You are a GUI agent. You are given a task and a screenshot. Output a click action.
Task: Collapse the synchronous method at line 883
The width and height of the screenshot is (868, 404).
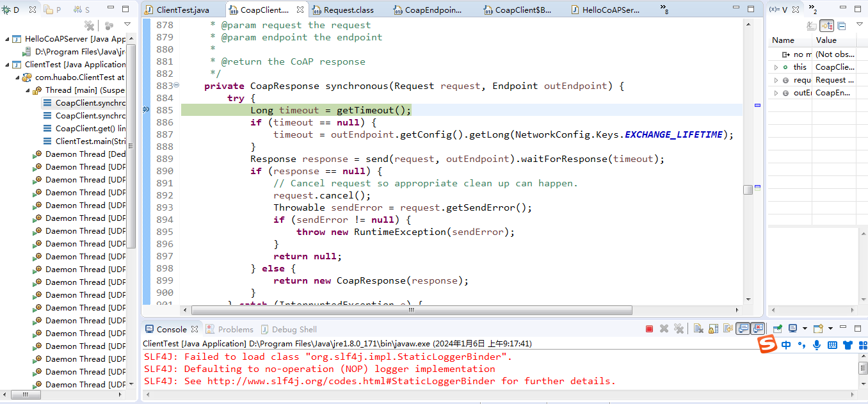[177, 86]
